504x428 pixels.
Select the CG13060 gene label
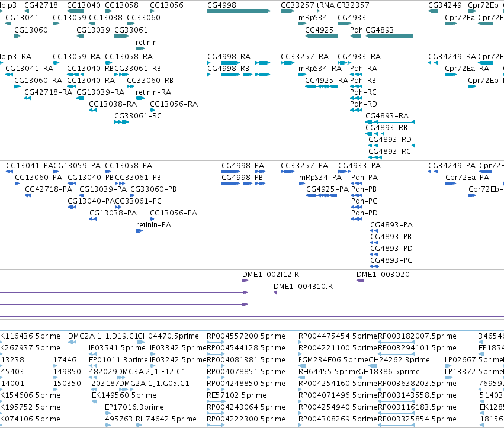click(31, 30)
